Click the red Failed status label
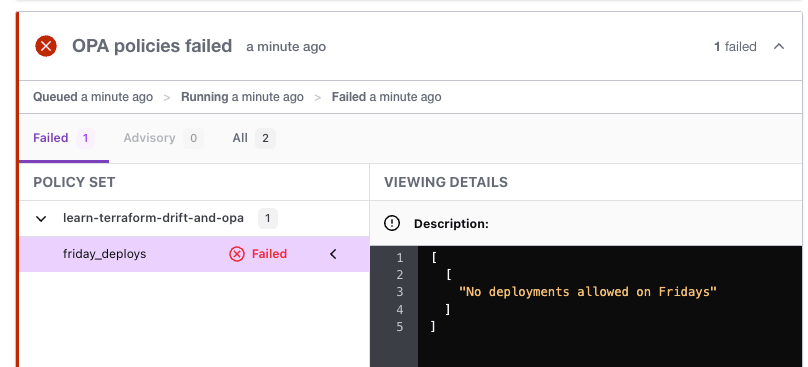The image size is (808, 367). pos(270,254)
